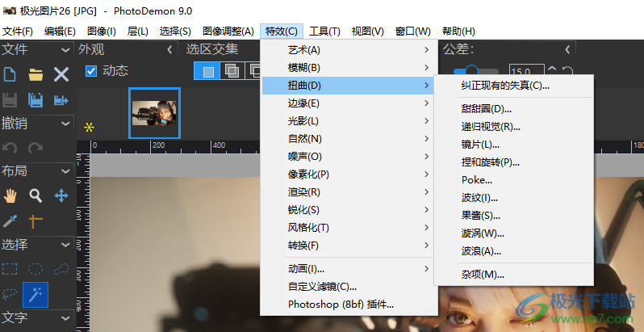Select the rectangular selection tool

coord(10,269)
